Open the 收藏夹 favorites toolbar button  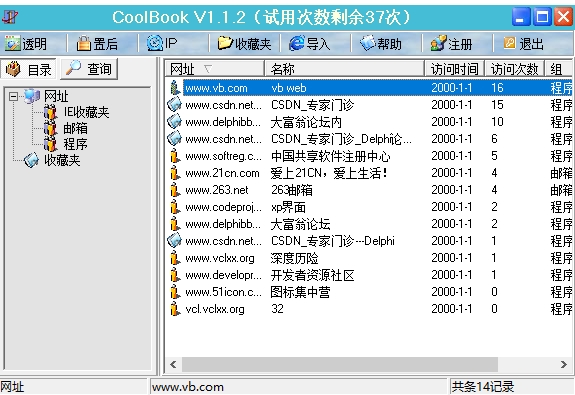[244, 44]
